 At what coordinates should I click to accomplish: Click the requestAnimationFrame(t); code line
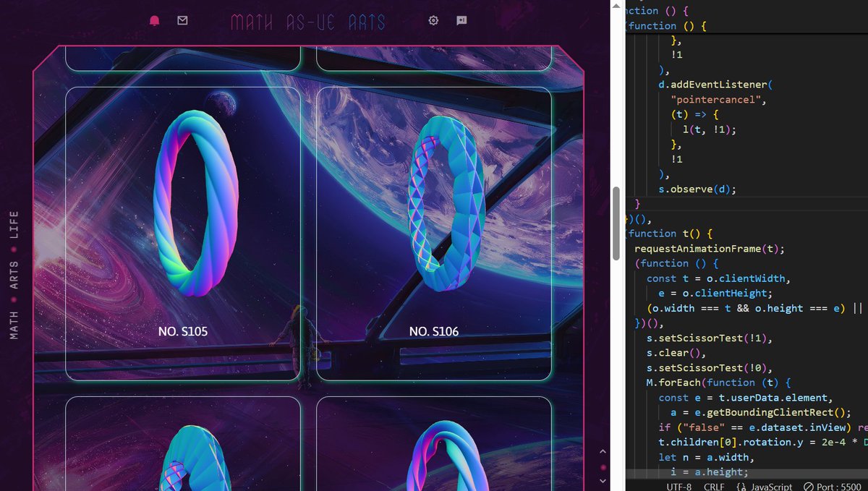pos(710,249)
